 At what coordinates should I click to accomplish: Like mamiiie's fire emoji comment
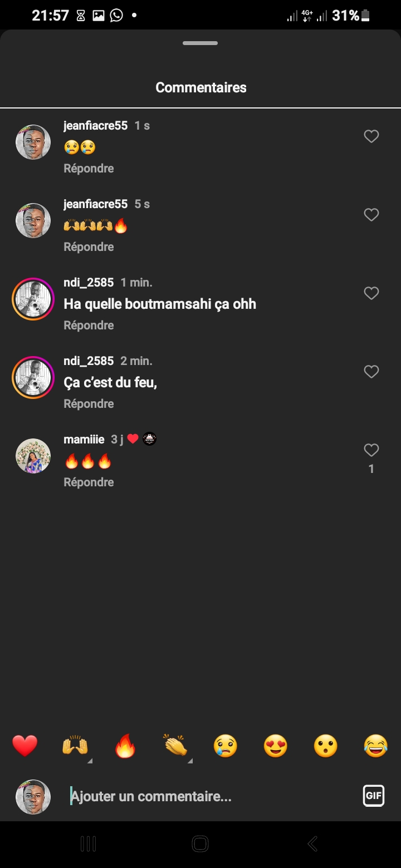(371, 450)
